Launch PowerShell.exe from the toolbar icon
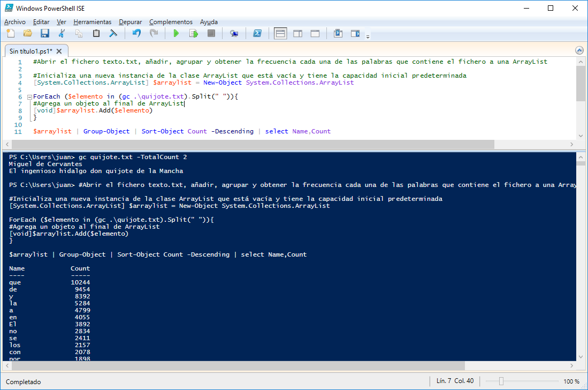 (257, 34)
